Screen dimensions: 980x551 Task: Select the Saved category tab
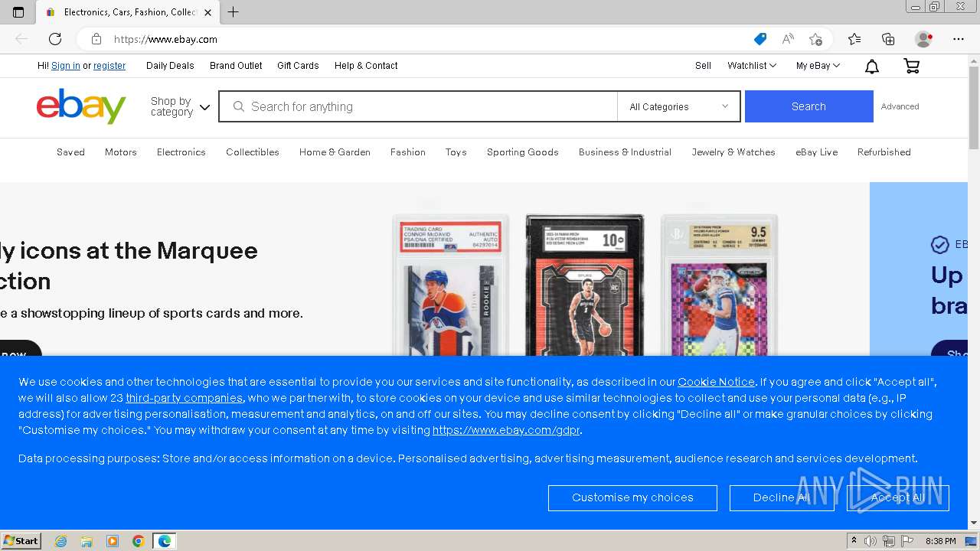click(70, 152)
